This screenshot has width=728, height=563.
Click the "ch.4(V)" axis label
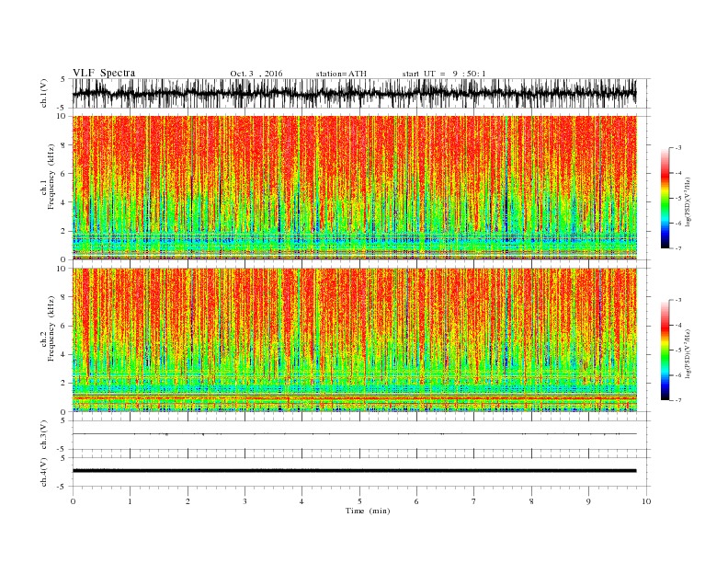[44, 472]
